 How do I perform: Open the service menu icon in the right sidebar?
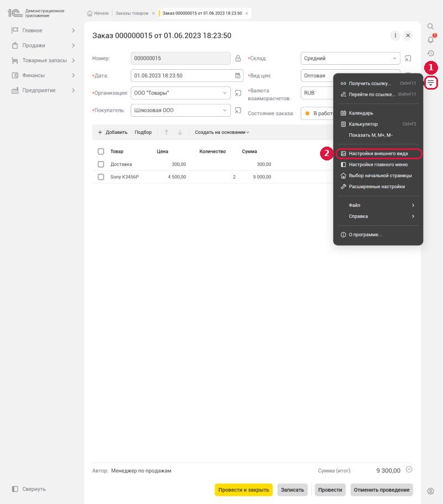(430, 83)
